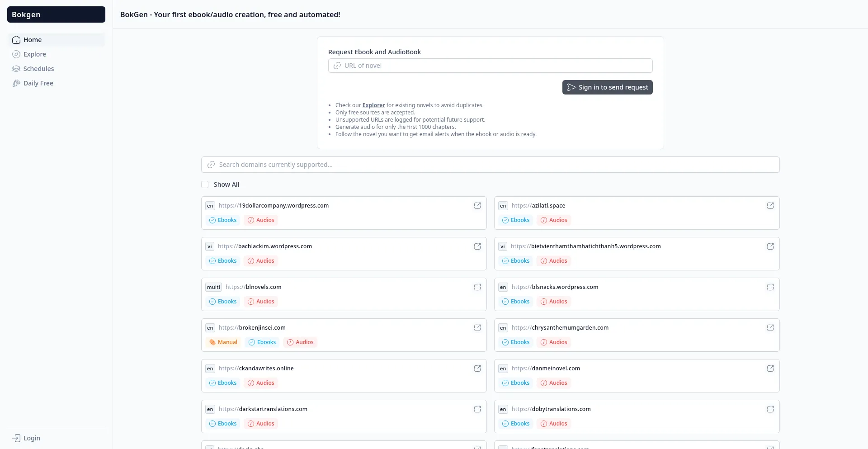868x449 pixels.
Task: Click external link icon for brokenjinsei.com
Action: coord(477,328)
